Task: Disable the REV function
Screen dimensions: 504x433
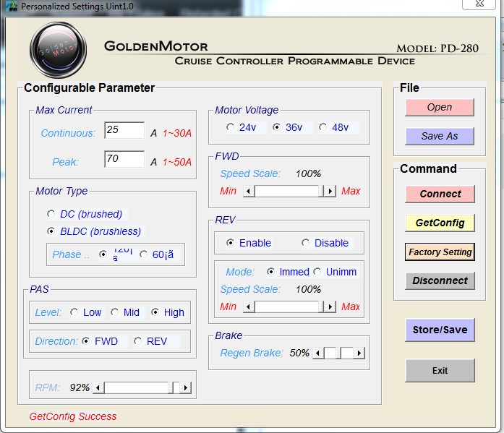Action: [x=306, y=244]
